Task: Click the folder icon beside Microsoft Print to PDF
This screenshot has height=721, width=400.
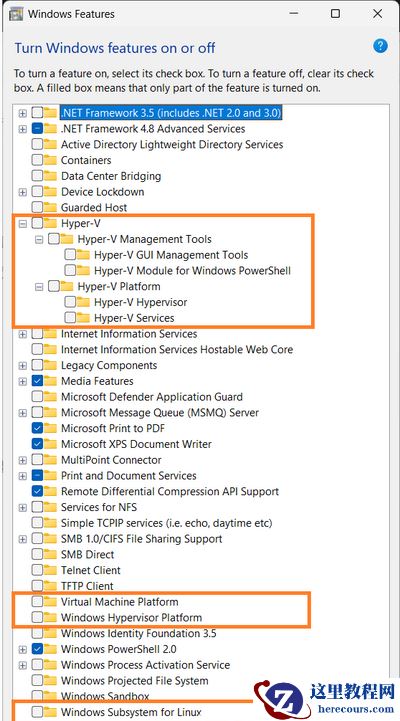Action: click(50, 428)
